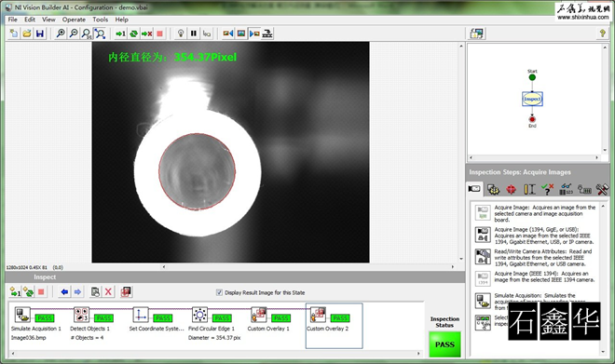Image resolution: width=615 pixels, height=364 pixels.
Task: Toggle Display Result Image for this State
Action: point(219,292)
